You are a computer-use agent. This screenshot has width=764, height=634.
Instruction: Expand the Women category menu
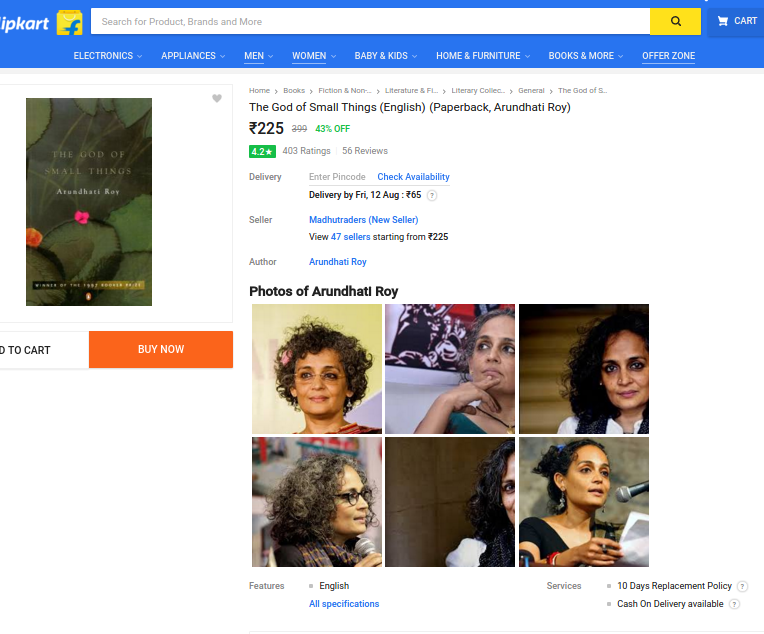(314, 56)
